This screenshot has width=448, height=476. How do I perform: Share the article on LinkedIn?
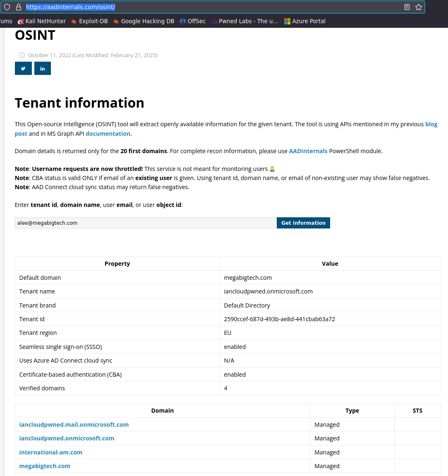pyautogui.click(x=42, y=68)
